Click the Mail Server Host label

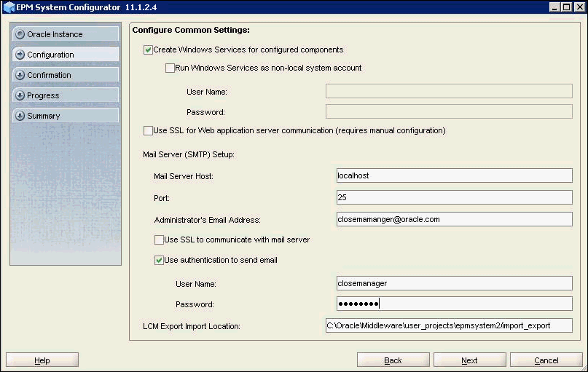[x=184, y=176]
